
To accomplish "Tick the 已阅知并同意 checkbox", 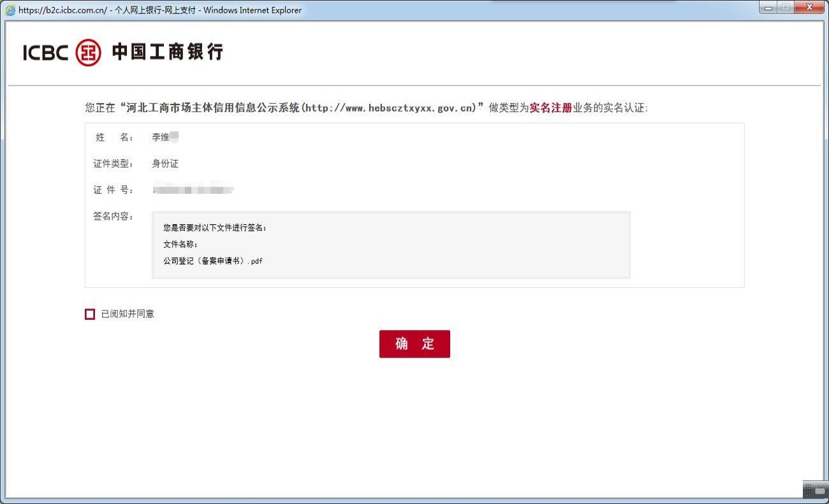I will [x=90, y=314].
